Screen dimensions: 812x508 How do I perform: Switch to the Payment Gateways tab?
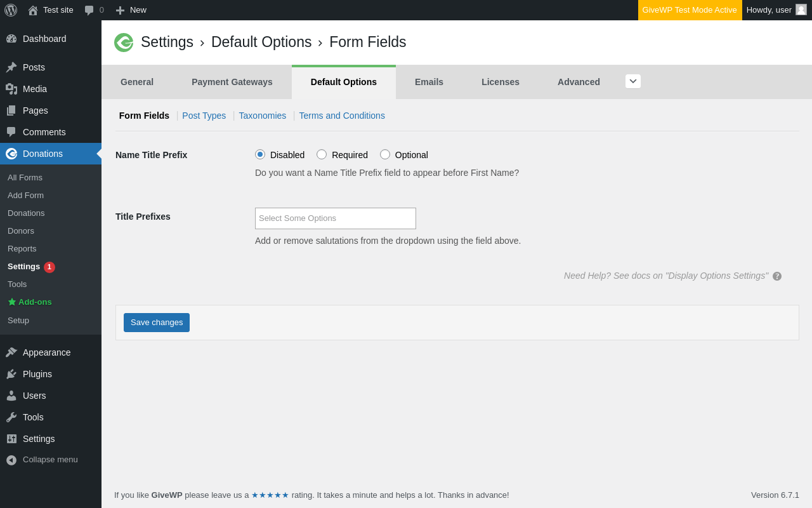pos(232,82)
